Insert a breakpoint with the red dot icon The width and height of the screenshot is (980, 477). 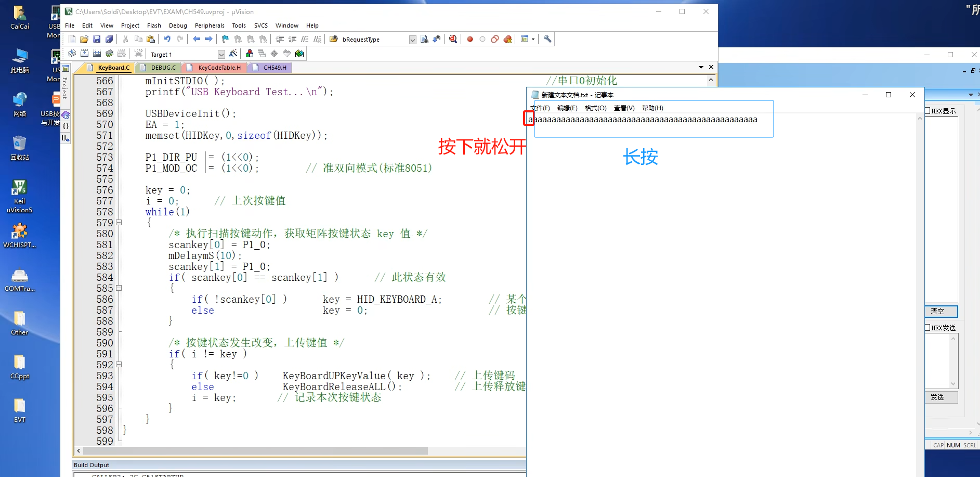click(x=470, y=39)
